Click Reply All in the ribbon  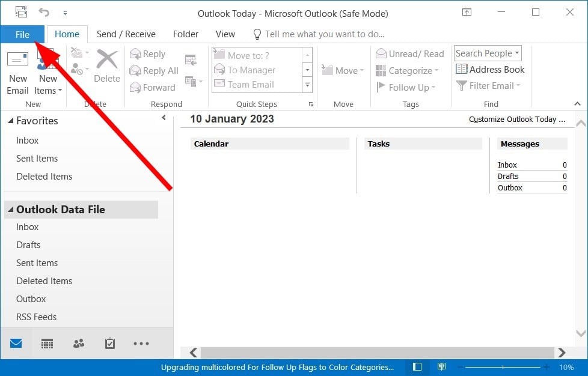(x=154, y=70)
